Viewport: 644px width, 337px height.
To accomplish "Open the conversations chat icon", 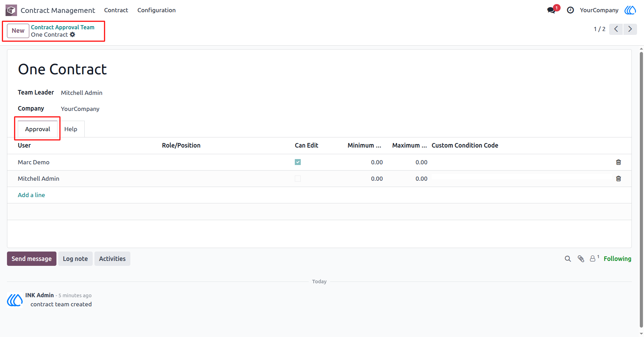I will tap(551, 10).
